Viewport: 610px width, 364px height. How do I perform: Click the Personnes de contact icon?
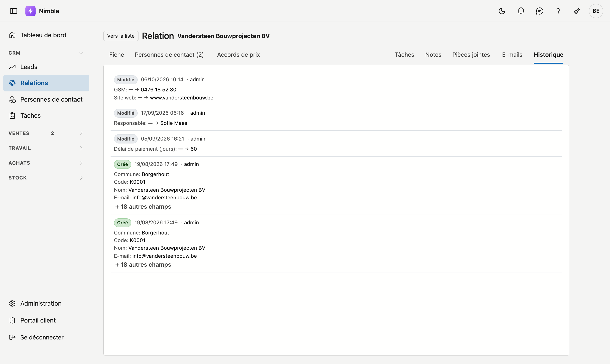coord(12,99)
